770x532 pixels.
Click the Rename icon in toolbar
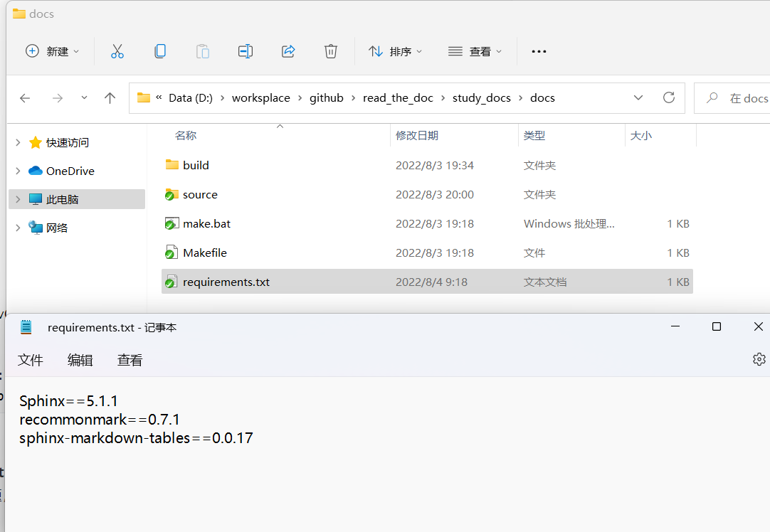246,51
